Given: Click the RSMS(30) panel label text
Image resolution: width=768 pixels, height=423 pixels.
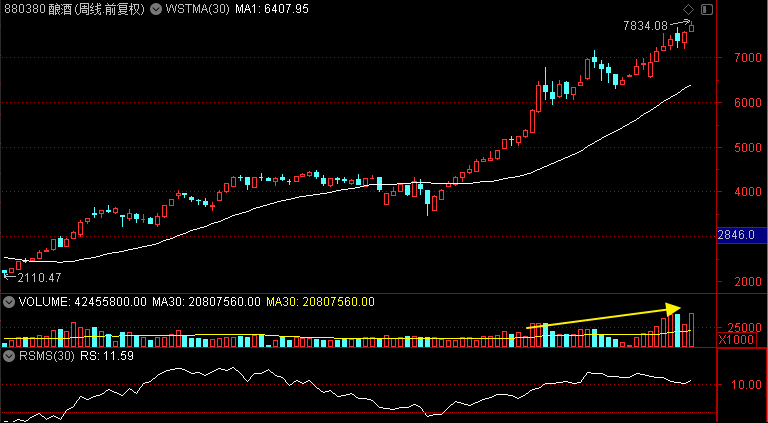Looking at the screenshot, I should pos(47,356).
